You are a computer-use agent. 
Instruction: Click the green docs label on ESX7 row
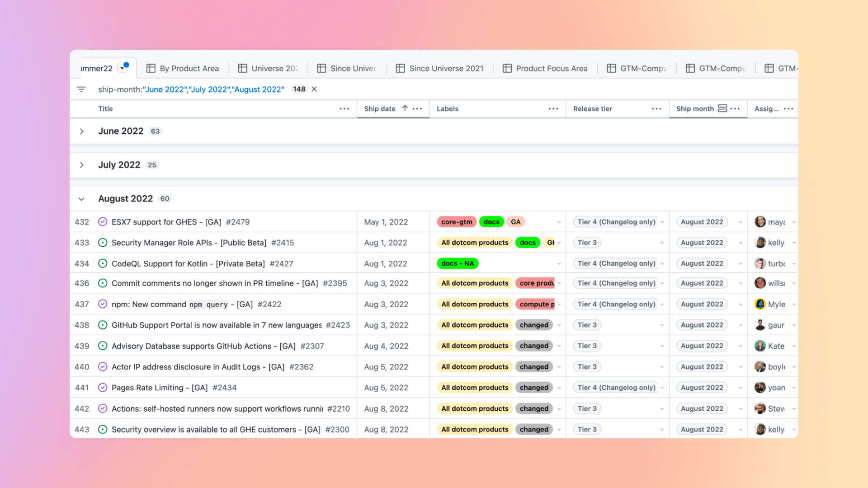[491, 222]
